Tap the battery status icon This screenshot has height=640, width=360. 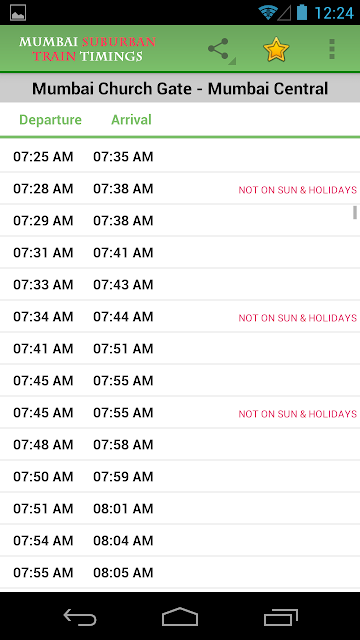click(302, 13)
